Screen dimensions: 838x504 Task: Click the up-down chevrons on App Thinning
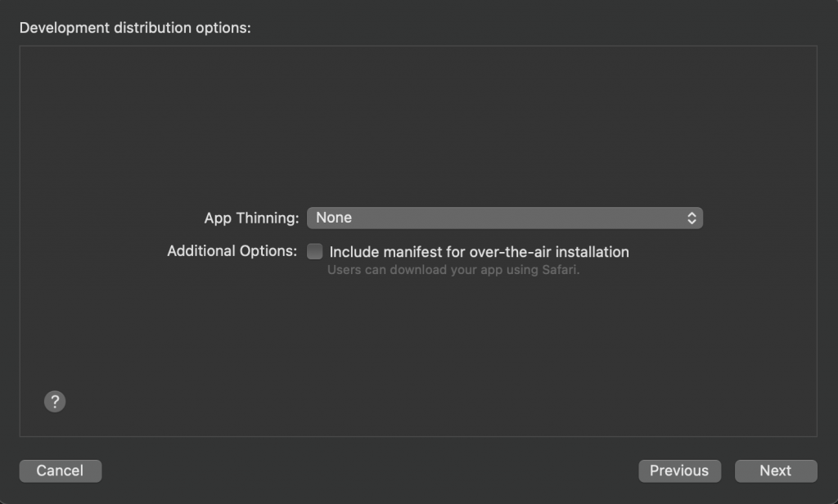[x=692, y=218]
